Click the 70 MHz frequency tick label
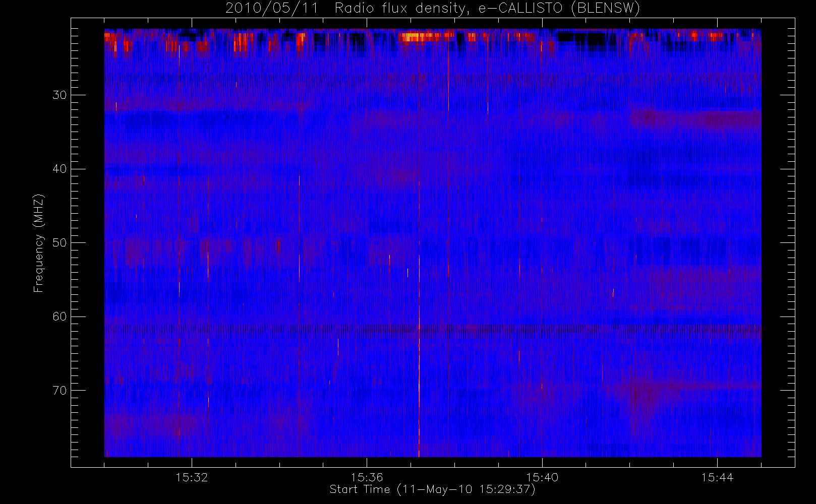 60,391
